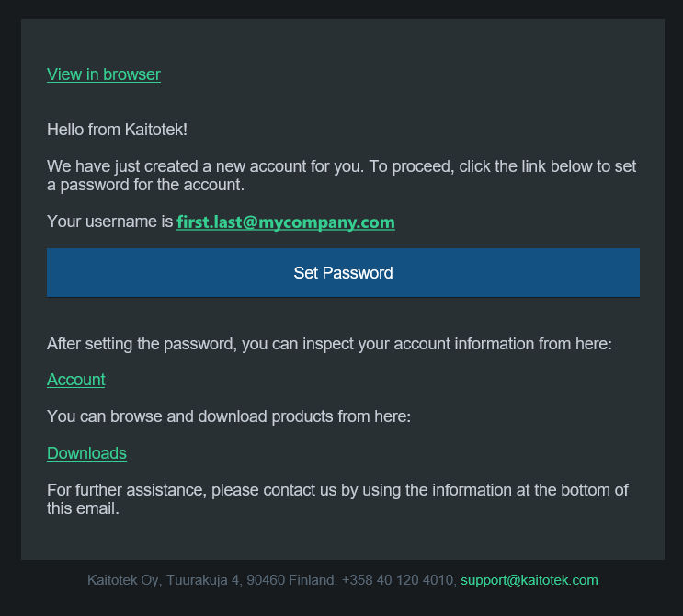Screen dimensions: 683x616
Task: Click the support@kaitotek.com footer email link
Action: coord(529,580)
